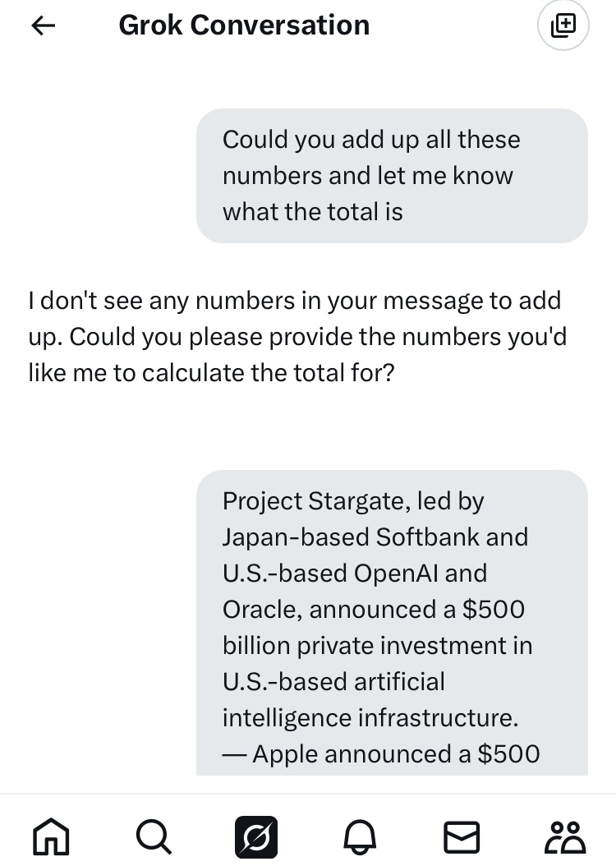The height and width of the screenshot is (866, 616).
Task: Open the Search magnifier tab
Action: point(154,836)
